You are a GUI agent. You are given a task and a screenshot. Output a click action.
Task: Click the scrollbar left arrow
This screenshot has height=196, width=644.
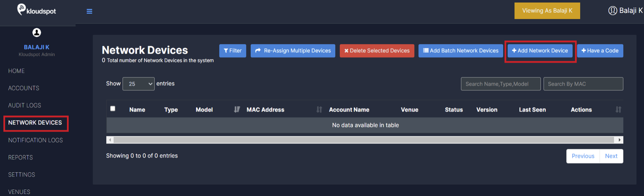coord(110,140)
